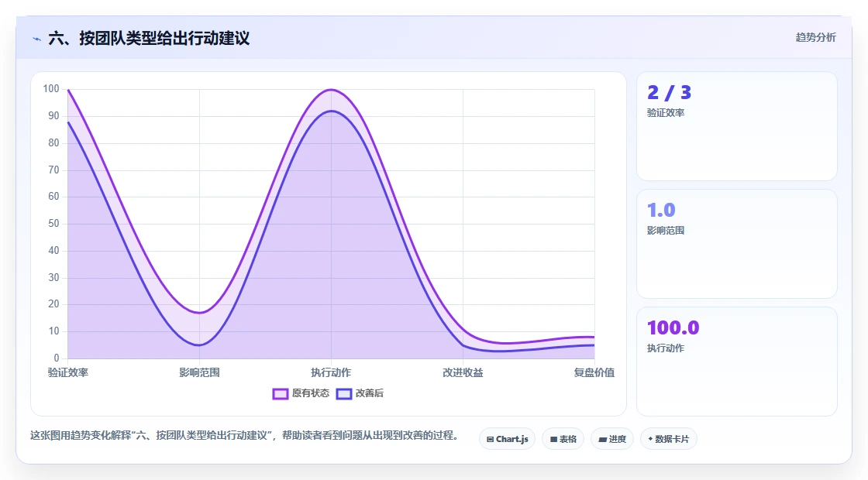Click the blue 改善后 legend color box

[x=344, y=394]
